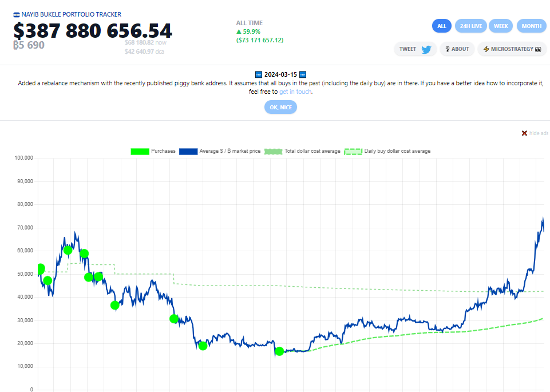Screen dimensions: 550x392
Task: Switch to the 24H LIVE range
Action: (470, 26)
